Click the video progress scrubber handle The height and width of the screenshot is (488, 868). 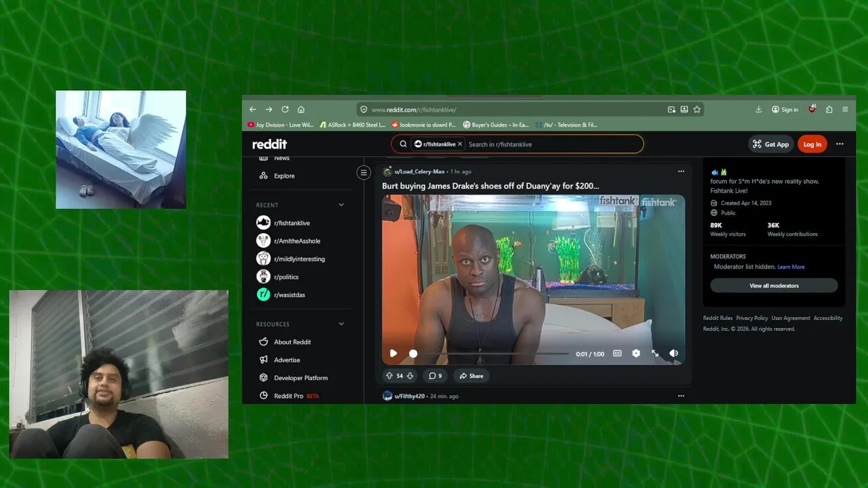413,353
